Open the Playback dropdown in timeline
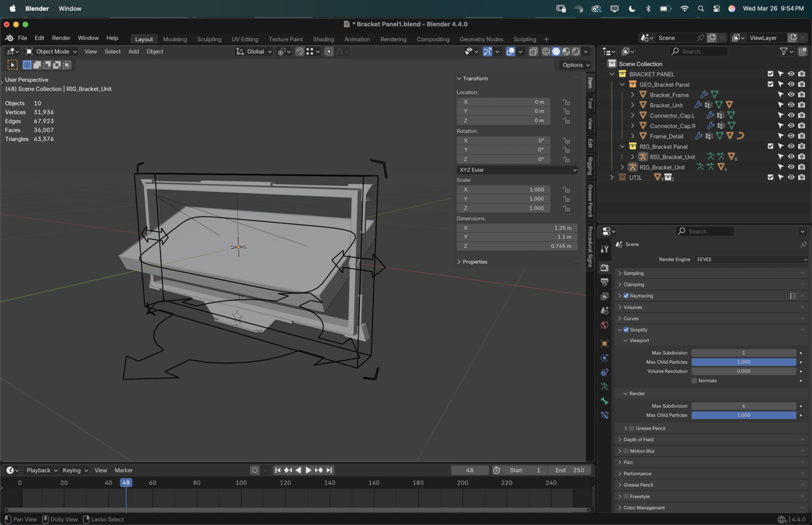 click(42, 470)
